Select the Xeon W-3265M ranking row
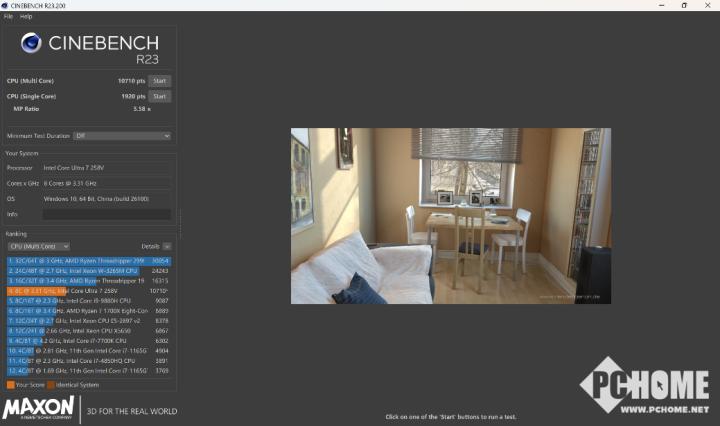The image size is (720, 426). pyautogui.click(x=89, y=271)
